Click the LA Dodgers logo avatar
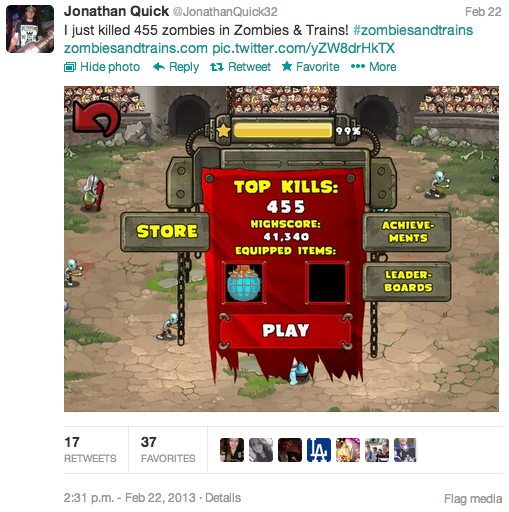 [319, 450]
